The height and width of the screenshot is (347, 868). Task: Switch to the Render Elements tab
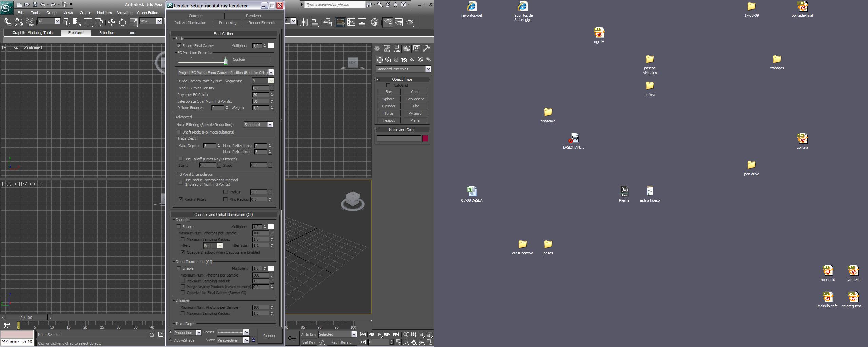262,23
